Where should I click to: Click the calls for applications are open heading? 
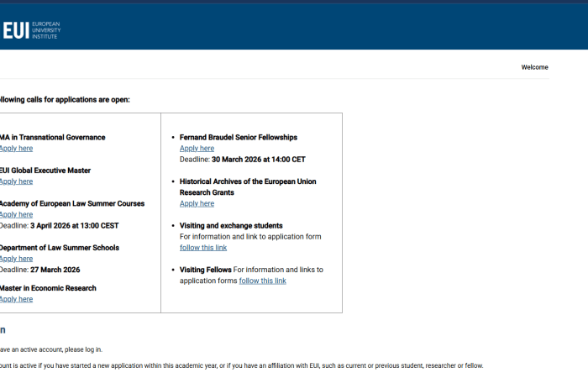[x=66, y=100]
